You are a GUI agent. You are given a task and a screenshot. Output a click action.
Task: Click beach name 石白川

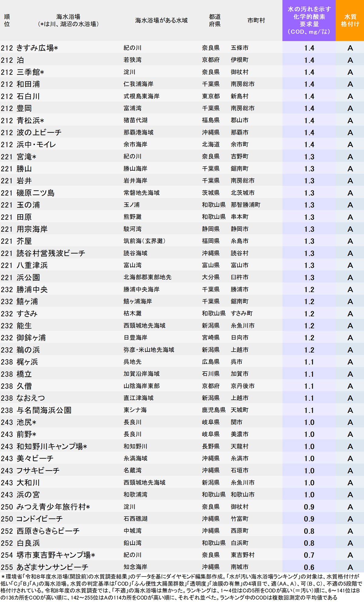coord(28,96)
